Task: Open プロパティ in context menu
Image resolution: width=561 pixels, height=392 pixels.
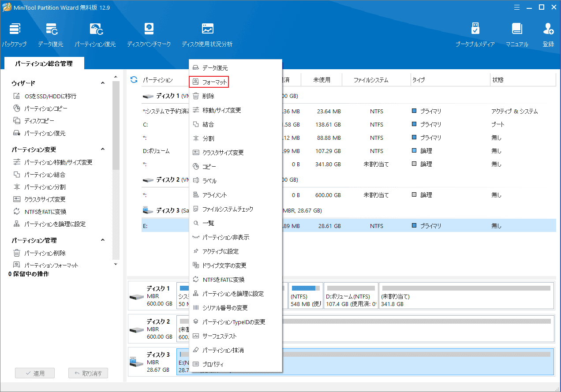Action: pos(236,364)
